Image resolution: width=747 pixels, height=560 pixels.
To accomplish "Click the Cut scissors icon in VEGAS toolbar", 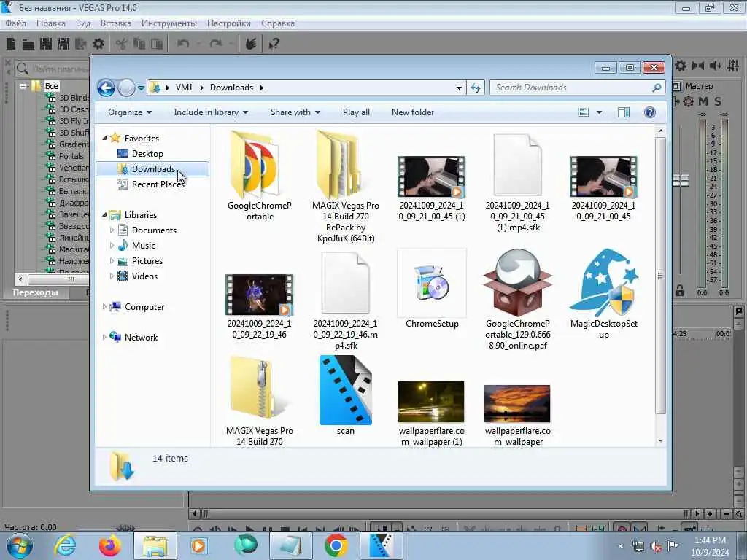I will pos(122,44).
